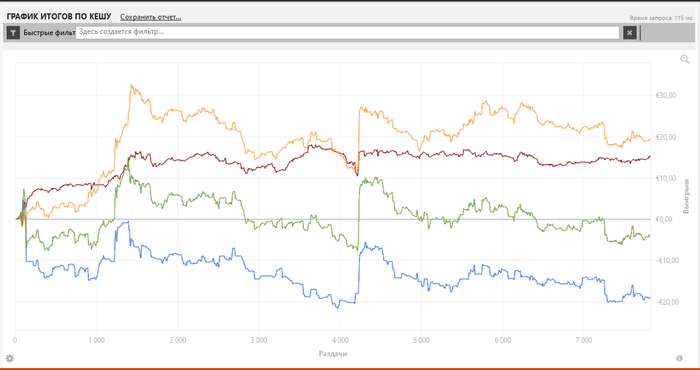This screenshot has width=700, height=370.
Task: Click the 7 000 hands tick label
Action: (584, 340)
